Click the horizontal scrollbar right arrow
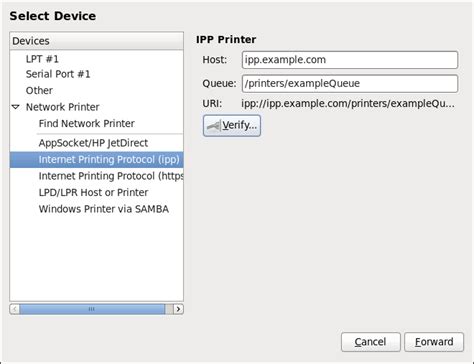474x364 pixels. [178, 309]
